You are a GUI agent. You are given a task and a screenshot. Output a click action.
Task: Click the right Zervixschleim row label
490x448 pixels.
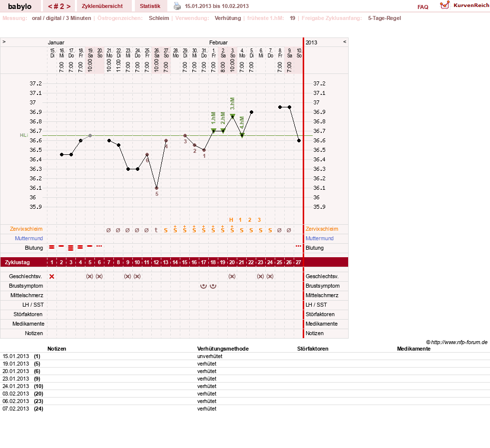(322, 229)
